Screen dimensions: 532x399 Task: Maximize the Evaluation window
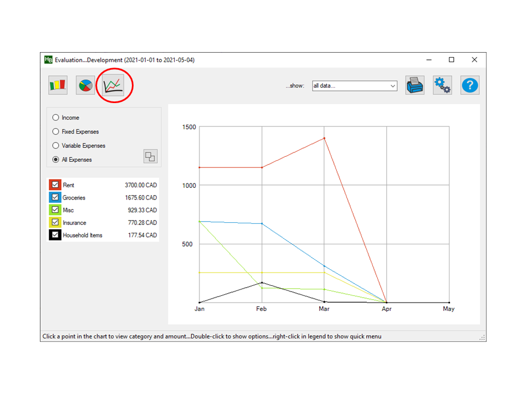pyautogui.click(x=451, y=60)
